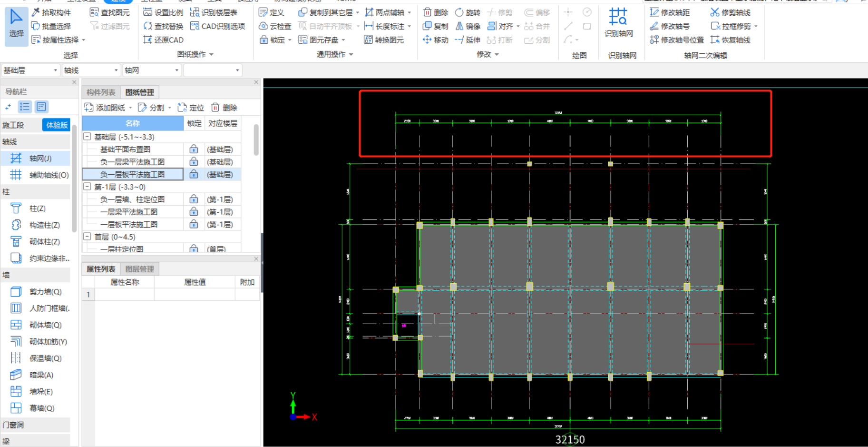Select 恢复轴线 restore axis

pos(730,40)
